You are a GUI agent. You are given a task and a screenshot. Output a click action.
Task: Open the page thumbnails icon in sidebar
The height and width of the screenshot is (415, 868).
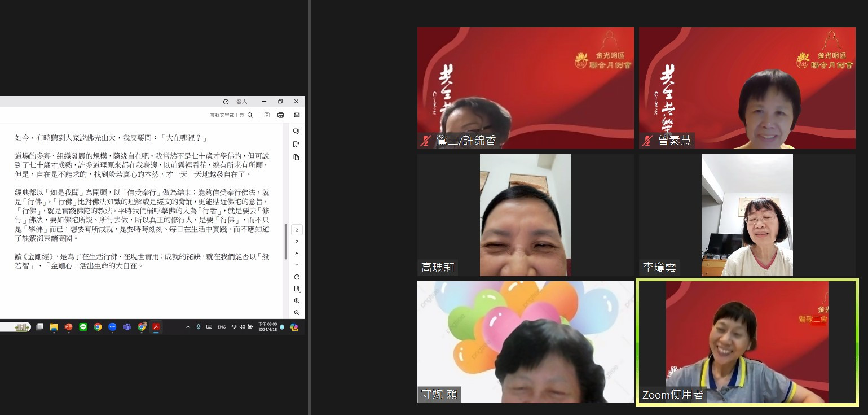click(x=297, y=157)
